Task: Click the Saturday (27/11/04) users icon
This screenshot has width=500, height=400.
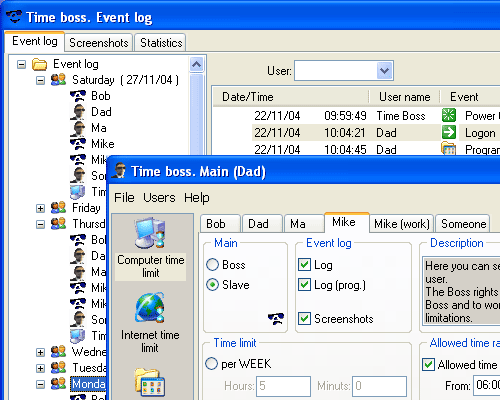Action: 58,80
